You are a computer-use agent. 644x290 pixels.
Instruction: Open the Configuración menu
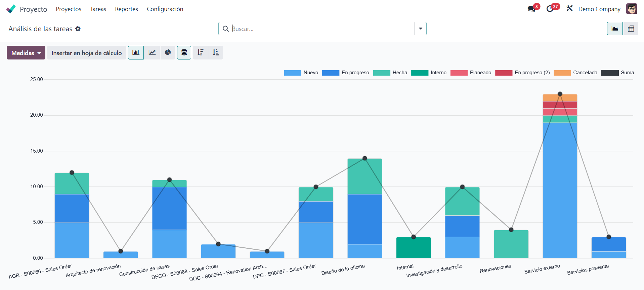click(165, 9)
